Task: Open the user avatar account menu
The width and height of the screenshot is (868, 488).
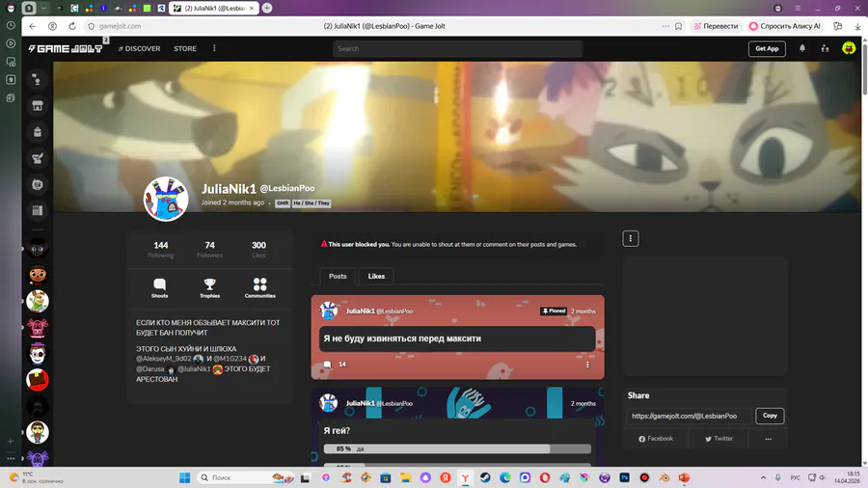Action: pyautogui.click(x=848, y=48)
